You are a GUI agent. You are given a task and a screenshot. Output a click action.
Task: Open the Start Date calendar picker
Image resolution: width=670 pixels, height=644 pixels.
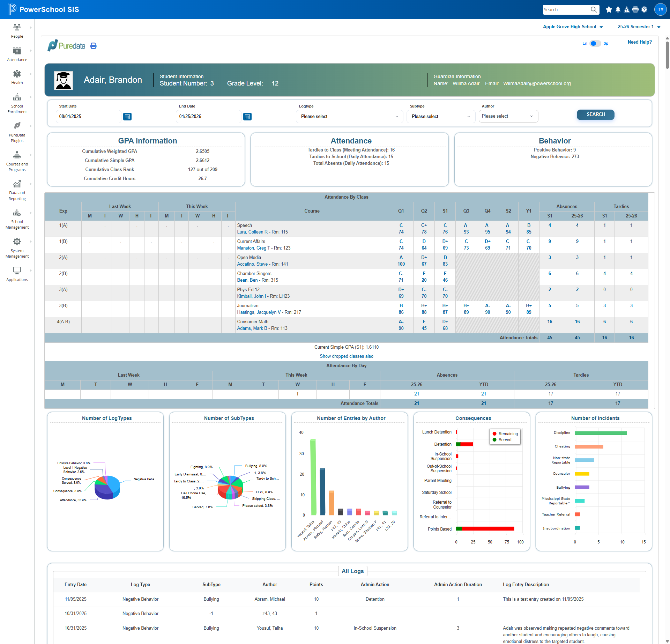click(127, 117)
